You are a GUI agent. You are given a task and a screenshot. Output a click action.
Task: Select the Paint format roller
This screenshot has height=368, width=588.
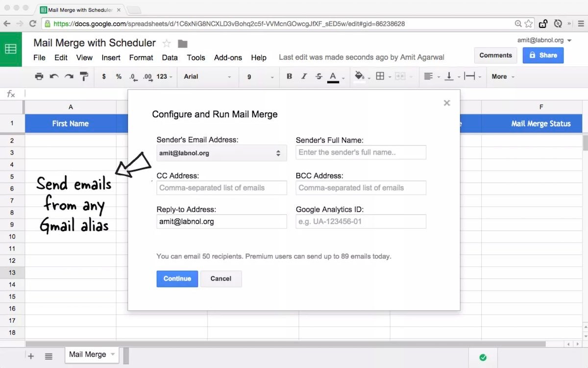tap(84, 76)
